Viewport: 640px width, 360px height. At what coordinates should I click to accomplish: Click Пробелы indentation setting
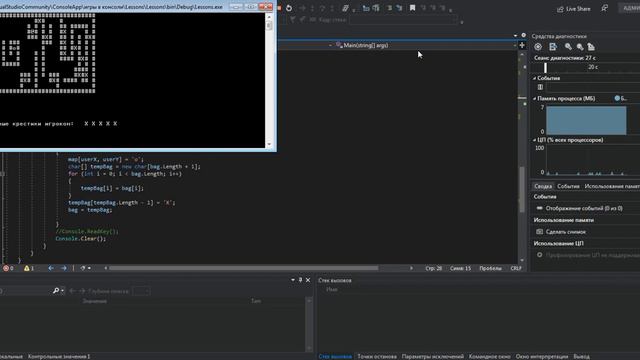[x=490, y=268]
